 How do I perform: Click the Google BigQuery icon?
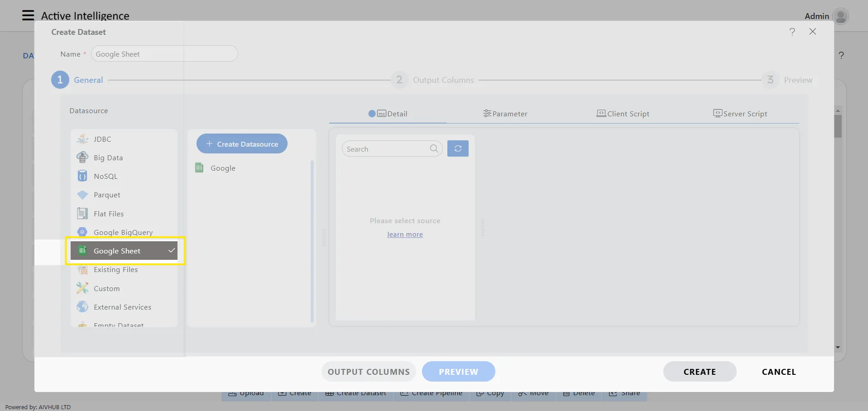click(82, 232)
